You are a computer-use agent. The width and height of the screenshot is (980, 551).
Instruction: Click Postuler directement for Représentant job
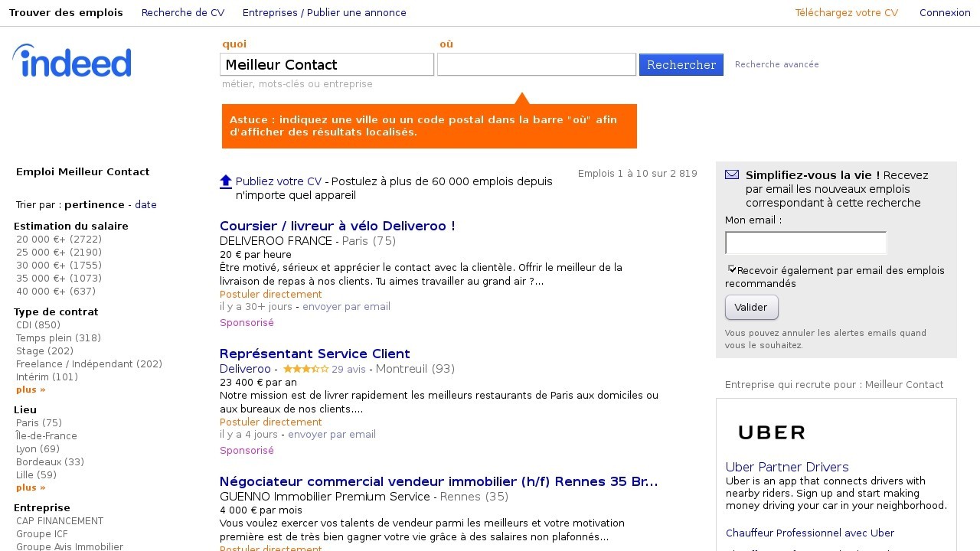point(271,422)
